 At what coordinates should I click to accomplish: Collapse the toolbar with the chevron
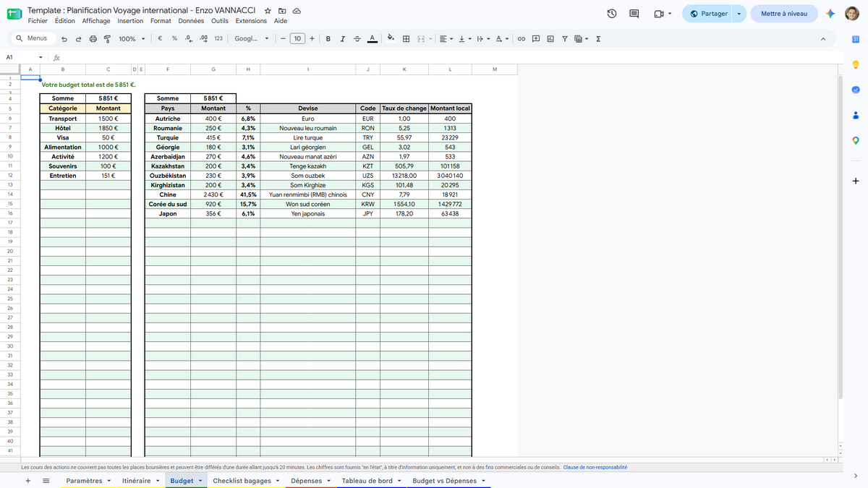[x=823, y=39]
